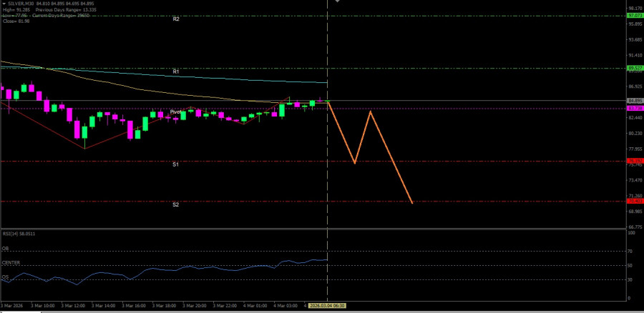Click the CENTER level label in RSI
The height and width of the screenshot is (313, 644).
click(x=11, y=263)
